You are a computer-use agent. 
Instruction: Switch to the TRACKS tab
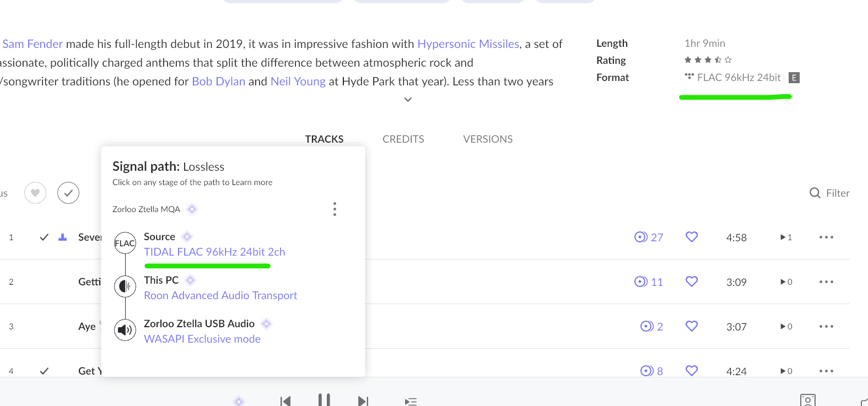coord(324,139)
